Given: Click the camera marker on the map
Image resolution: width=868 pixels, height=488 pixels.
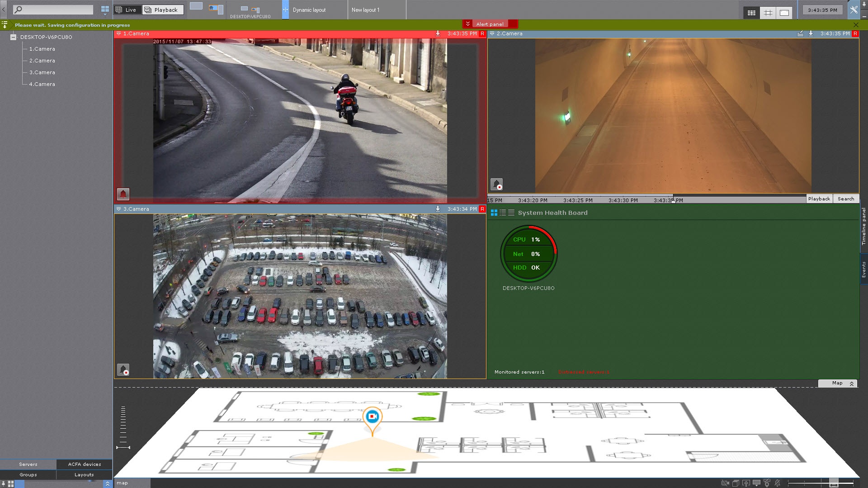Looking at the screenshot, I should (x=372, y=417).
